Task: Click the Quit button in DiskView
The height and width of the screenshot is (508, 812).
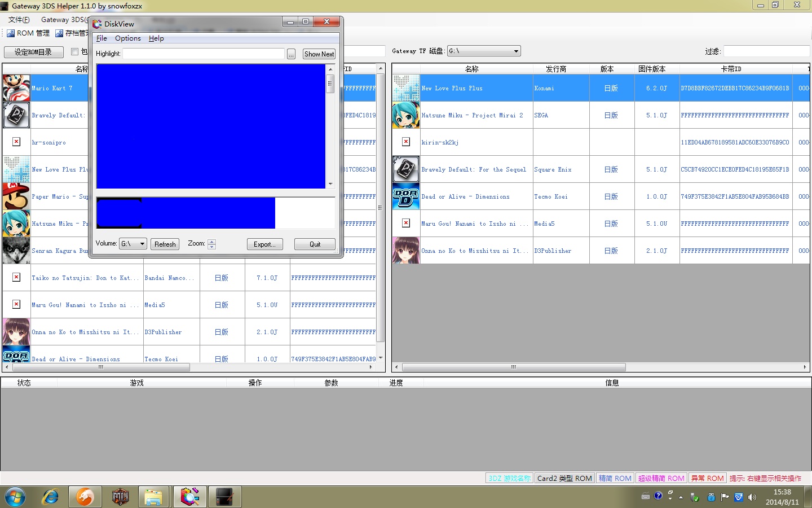Action: coord(315,244)
